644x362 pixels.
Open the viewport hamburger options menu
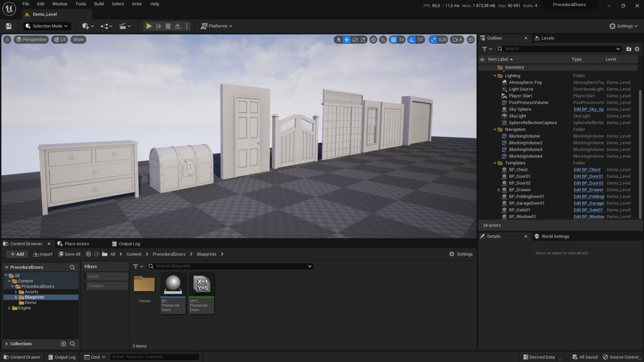(x=7, y=40)
